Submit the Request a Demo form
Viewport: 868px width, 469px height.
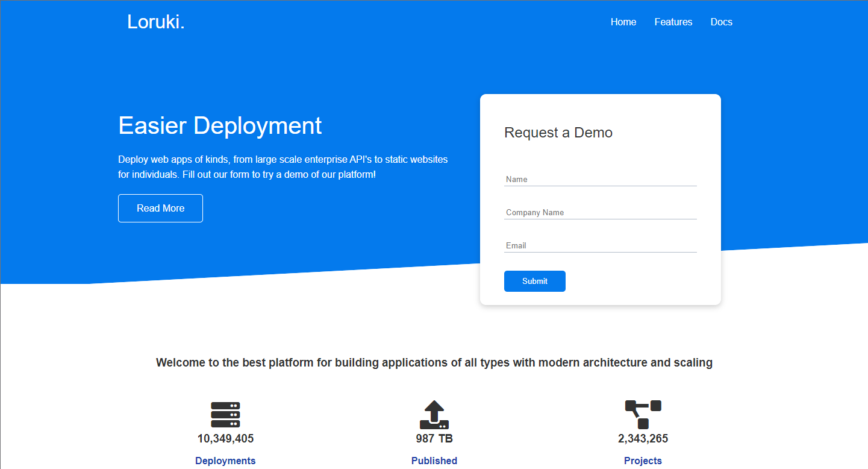(x=534, y=281)
